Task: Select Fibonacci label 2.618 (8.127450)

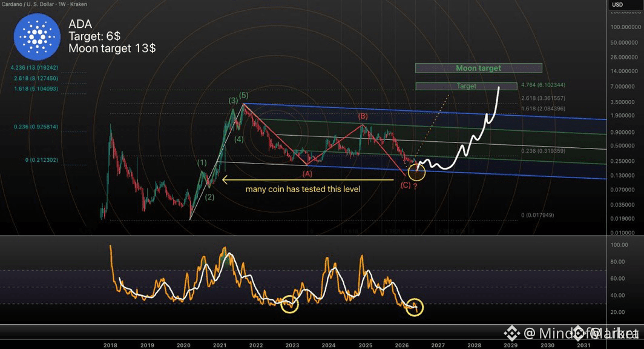Action: 36,78
